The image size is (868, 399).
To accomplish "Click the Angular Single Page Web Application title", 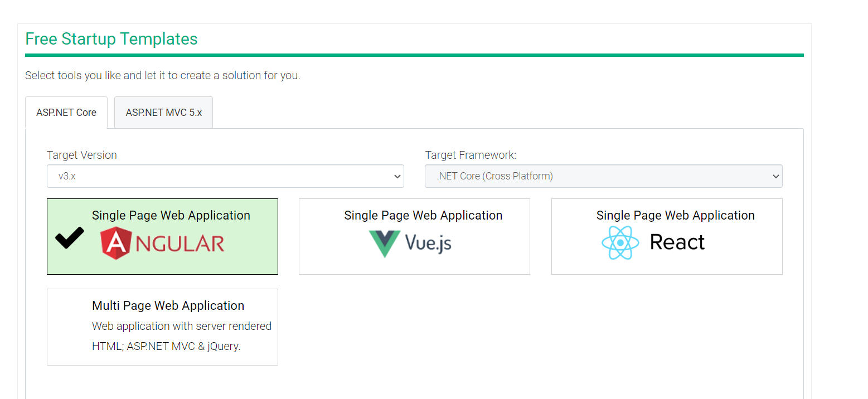I will click(x=171, y=216).
